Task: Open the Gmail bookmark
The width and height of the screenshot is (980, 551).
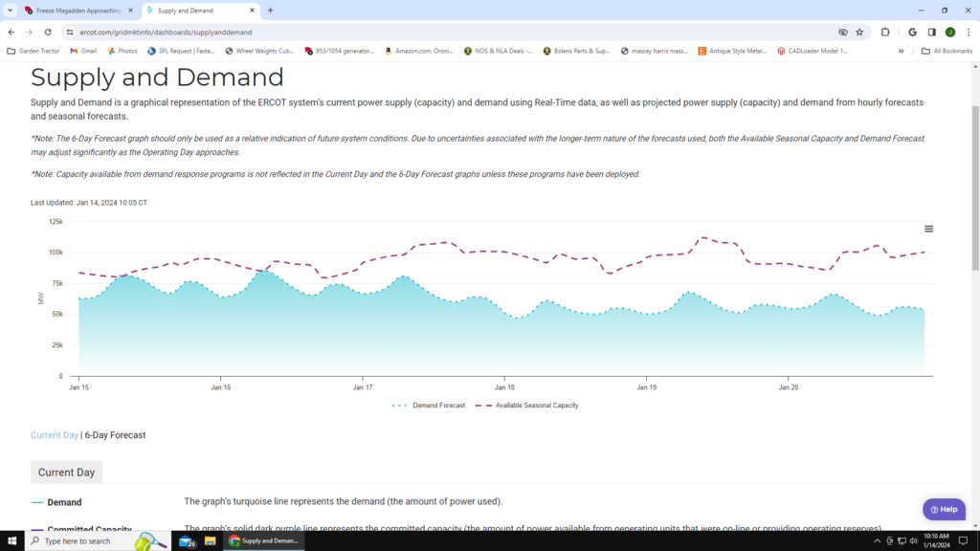Action: coord(83,51)
